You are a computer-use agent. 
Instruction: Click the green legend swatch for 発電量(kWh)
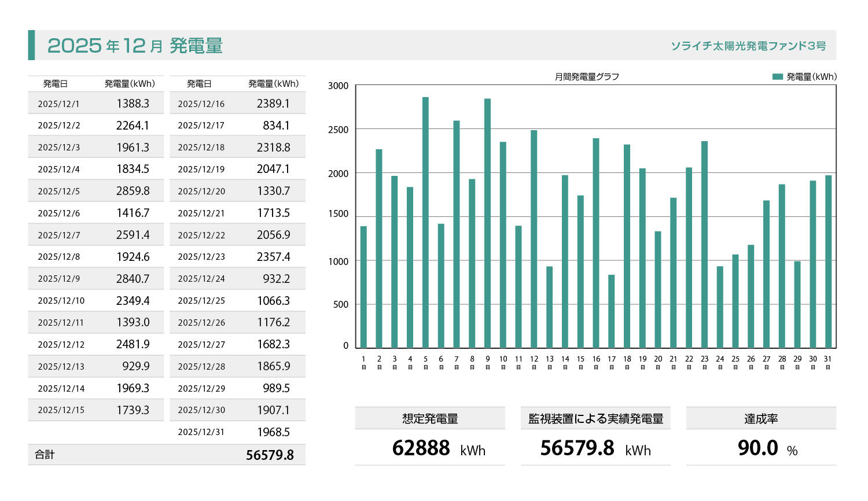point(777,76)
